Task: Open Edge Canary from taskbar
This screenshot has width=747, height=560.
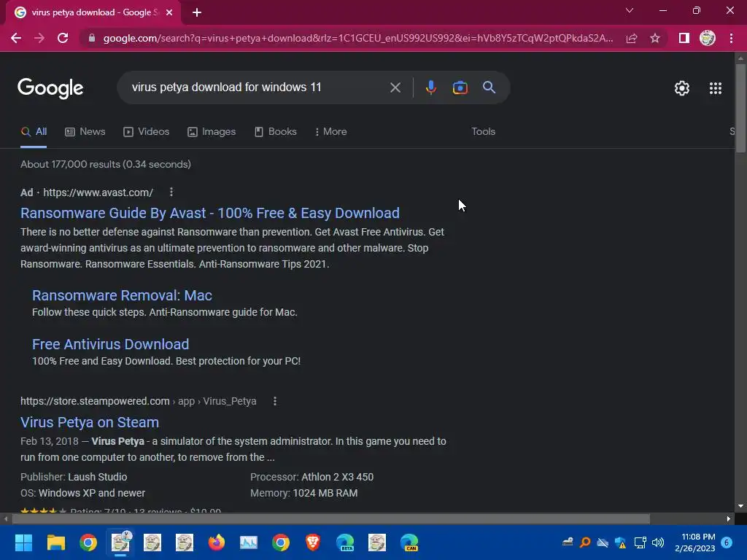Action: tap(409, 542)
